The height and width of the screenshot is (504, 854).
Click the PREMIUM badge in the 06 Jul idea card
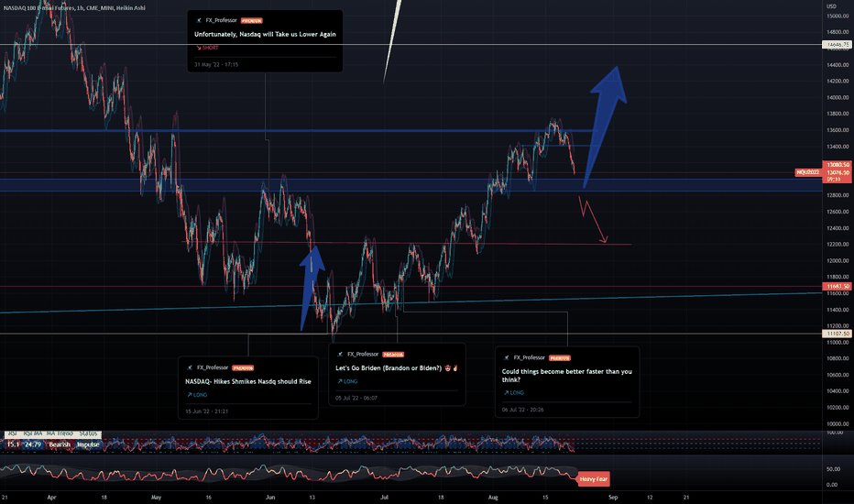tap(559, 358)
